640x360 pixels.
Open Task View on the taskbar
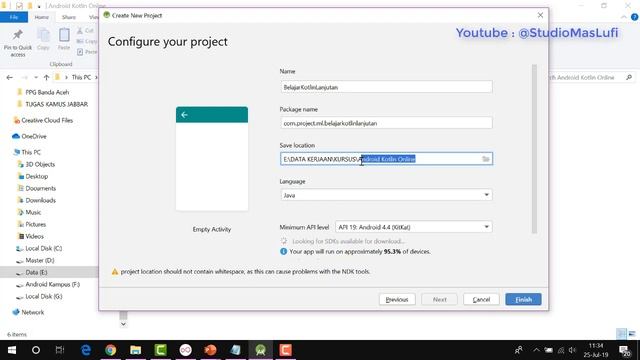click(x=60, y=350)
